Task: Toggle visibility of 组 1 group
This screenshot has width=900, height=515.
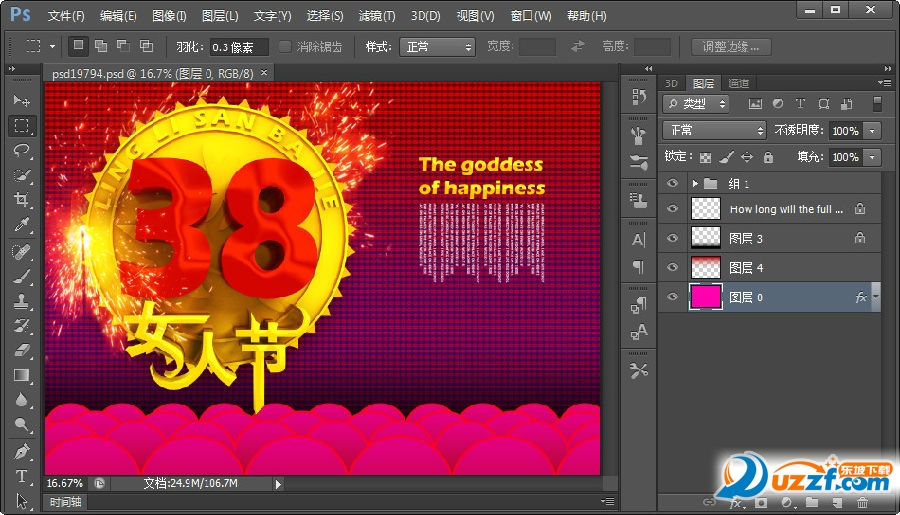Action: 672,184
